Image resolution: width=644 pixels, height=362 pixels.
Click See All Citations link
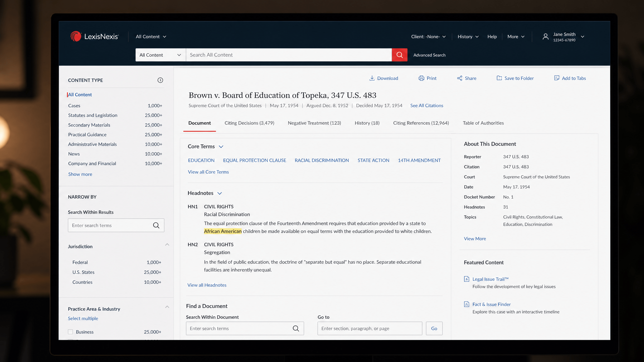pos(427,106)
